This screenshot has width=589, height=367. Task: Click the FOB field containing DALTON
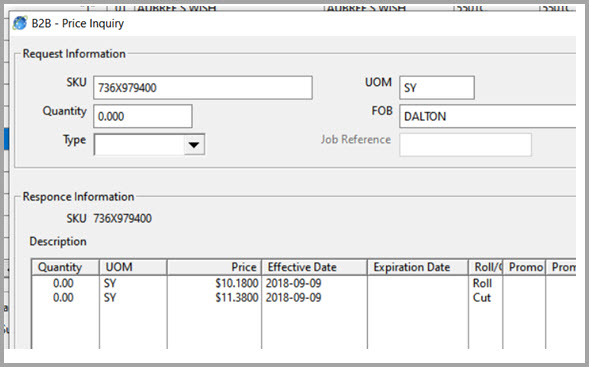pos(488,116)
